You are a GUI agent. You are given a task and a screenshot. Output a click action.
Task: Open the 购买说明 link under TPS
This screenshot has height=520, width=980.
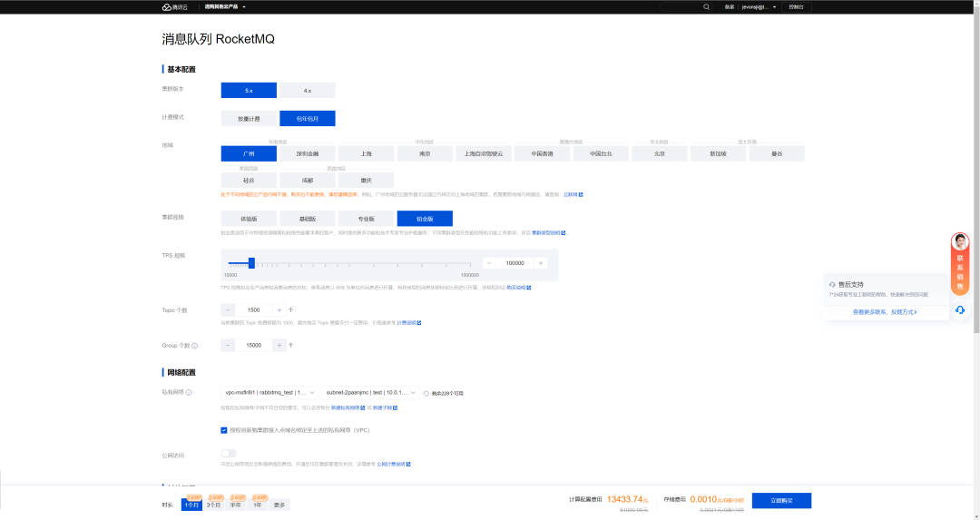pyautogui.click(x=519, y=288)
